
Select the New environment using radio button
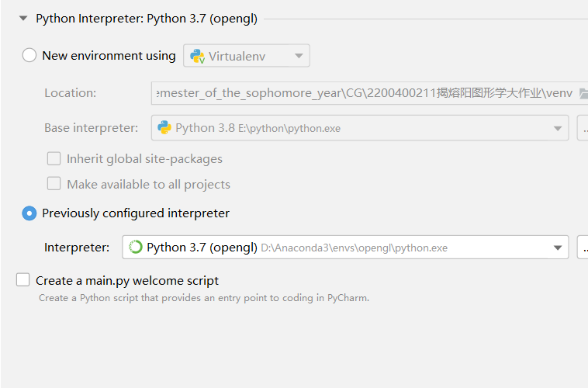click(29, 55)
